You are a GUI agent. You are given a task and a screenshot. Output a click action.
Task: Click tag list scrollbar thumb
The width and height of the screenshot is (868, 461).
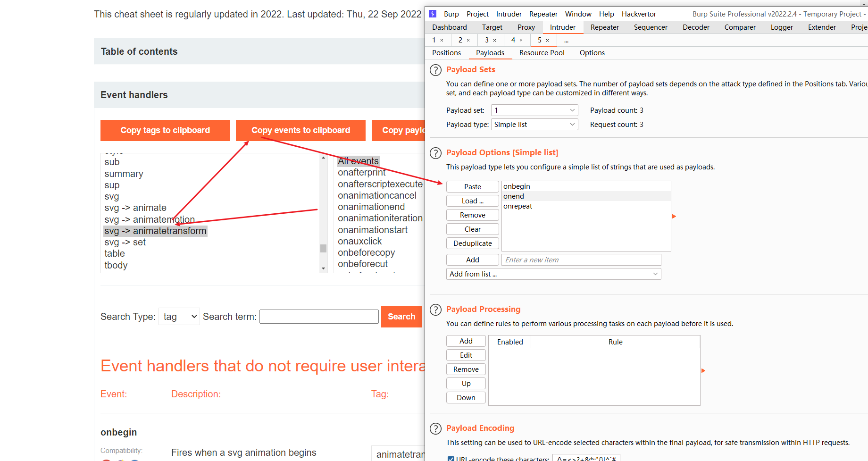[x=323, y=248]
